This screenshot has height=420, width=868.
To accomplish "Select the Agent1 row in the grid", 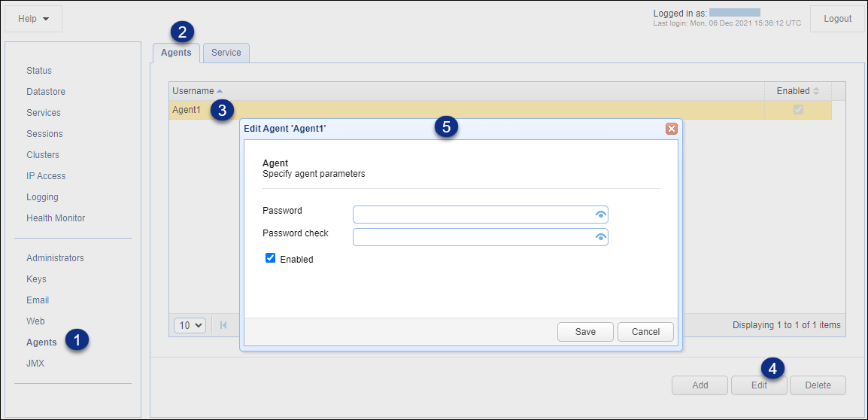I will (500, 110).
